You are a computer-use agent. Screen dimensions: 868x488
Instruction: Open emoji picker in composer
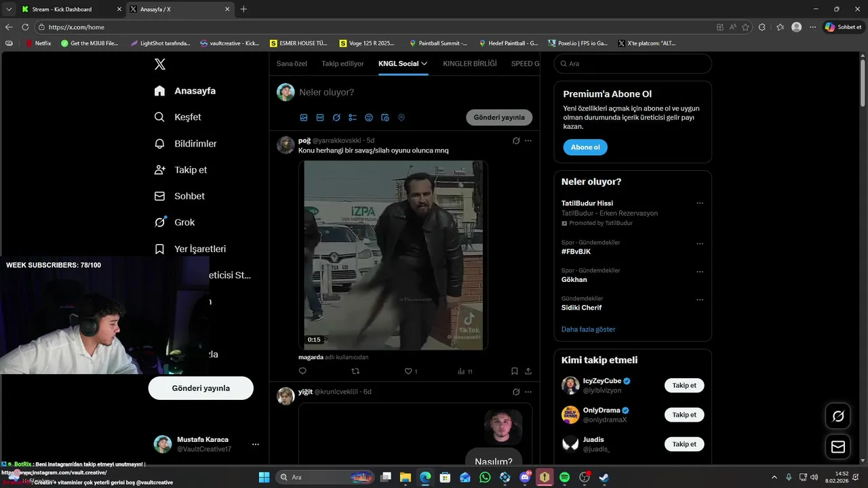coord(369,117)
